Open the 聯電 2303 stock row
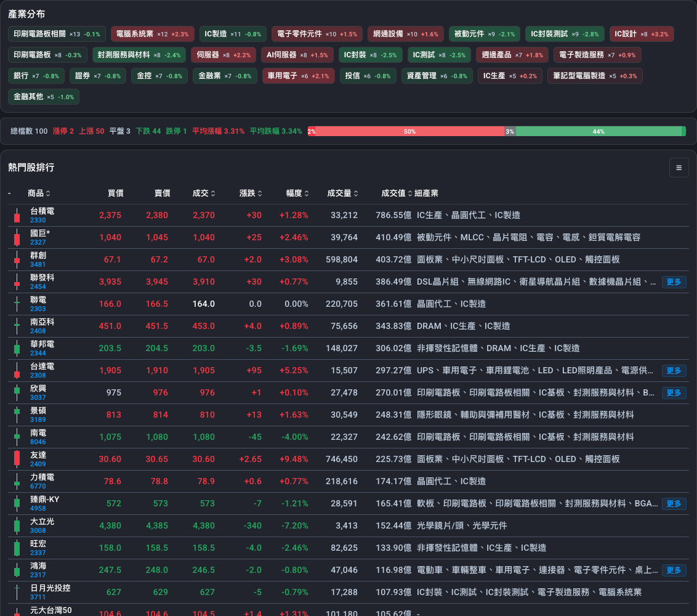697x616 pixels. (x=348, y=304)
